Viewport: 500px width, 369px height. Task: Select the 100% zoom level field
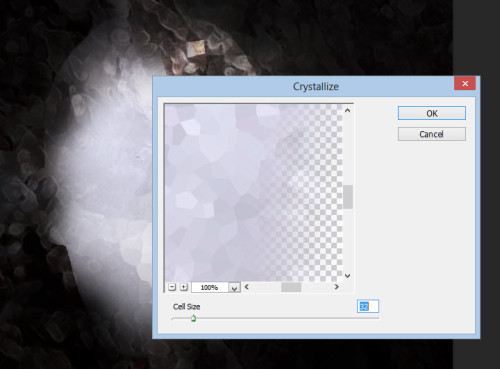(x=210, y=287)
